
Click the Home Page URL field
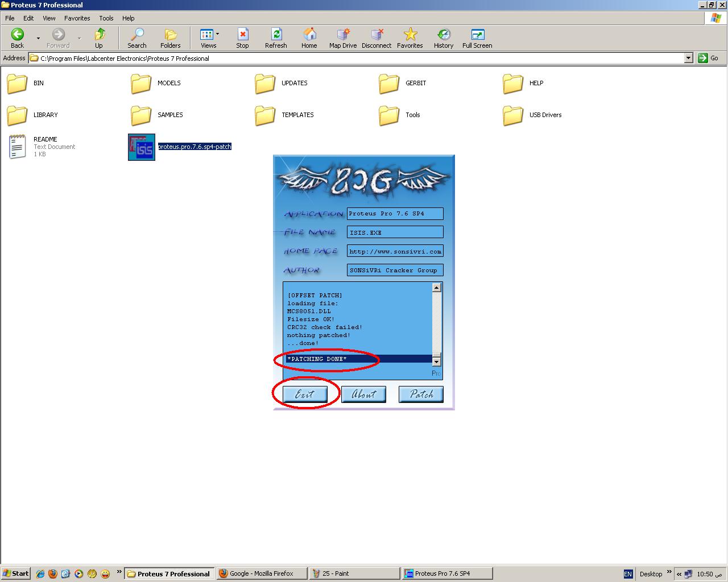[395, 251]
